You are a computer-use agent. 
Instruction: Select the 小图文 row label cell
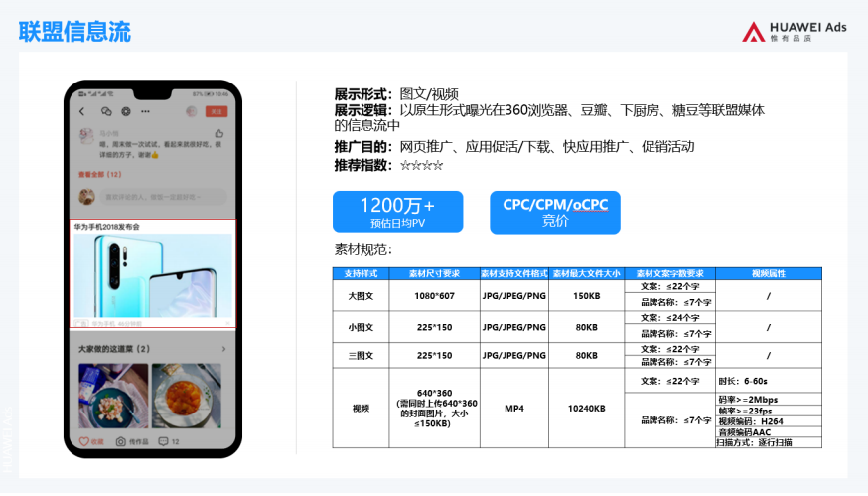pos(361,327)
